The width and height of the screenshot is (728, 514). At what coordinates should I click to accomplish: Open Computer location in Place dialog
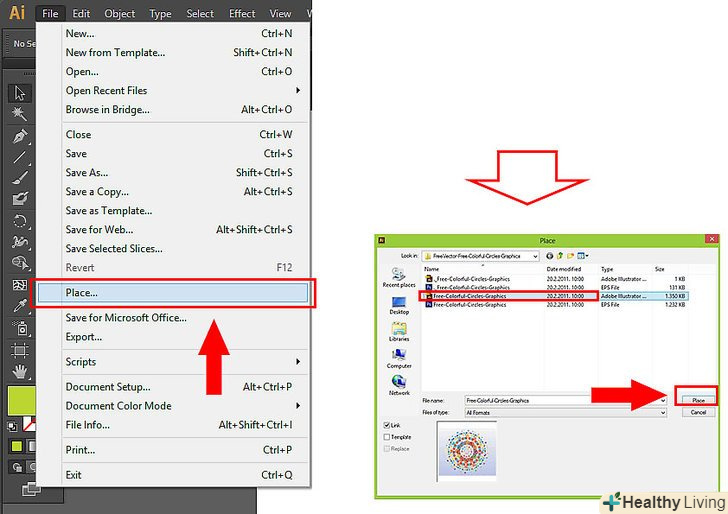399,359
